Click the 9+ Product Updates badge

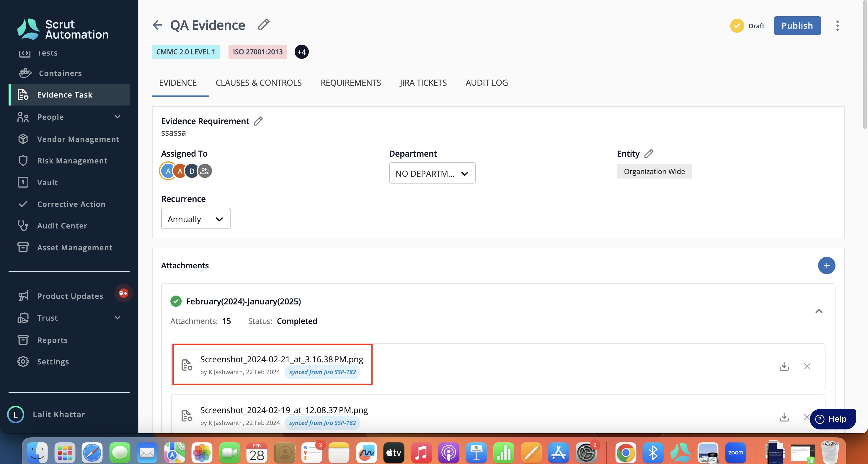(x=123, y=293)
